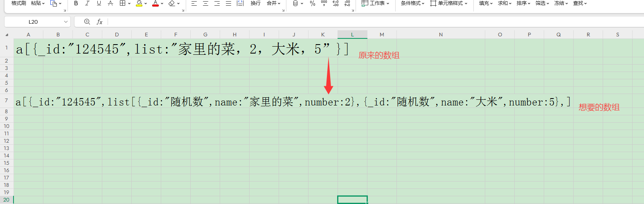Apply yellow fill color bucket
The image size is (644, 204).
click(139, 3)
